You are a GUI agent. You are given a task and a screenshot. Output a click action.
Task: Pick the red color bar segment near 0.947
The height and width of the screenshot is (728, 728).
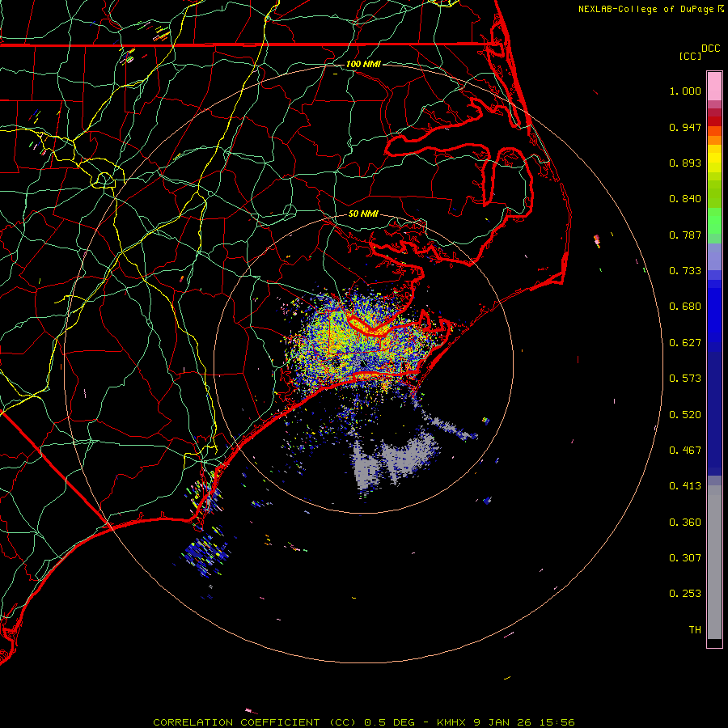coord(714,121)
